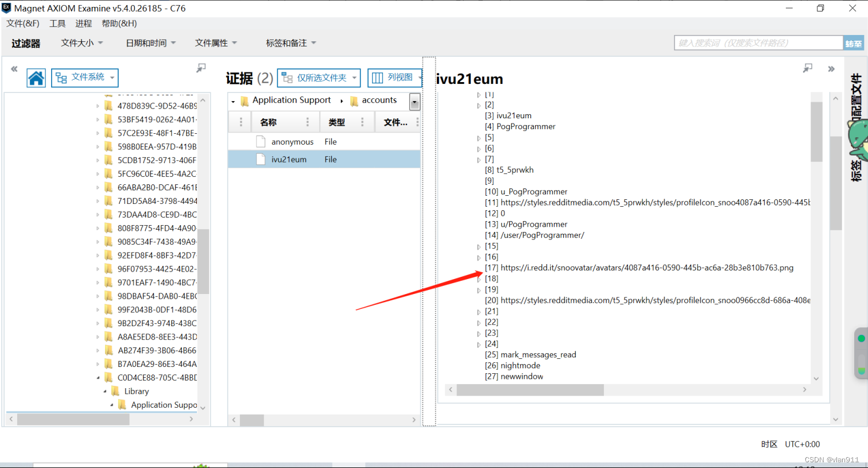Pin the ivu21eum details pane
The height and width of the screenshot is (468, 868).
(x=808, y=68)
